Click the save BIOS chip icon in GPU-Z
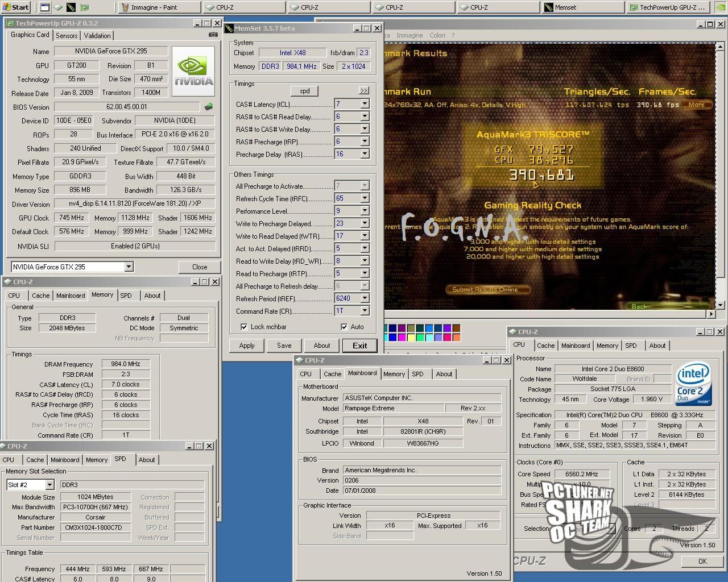The width and height of the screenshot is (728, 582). (x=209, y=106)
